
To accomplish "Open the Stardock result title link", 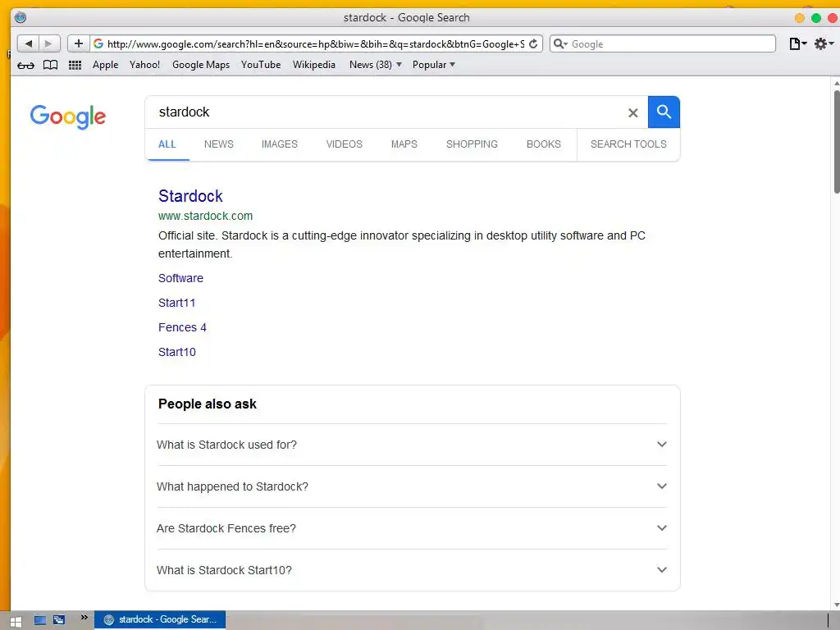I will tap(190, 196).
